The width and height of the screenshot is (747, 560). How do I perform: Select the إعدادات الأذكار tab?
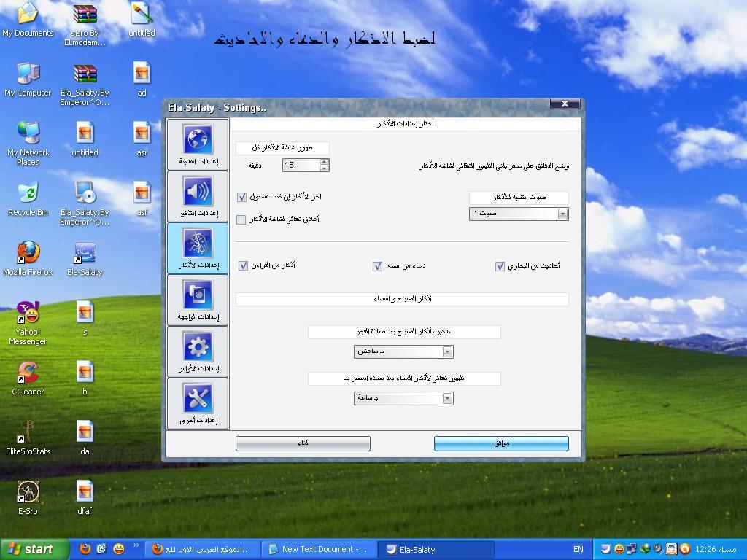tap(198, 249)
